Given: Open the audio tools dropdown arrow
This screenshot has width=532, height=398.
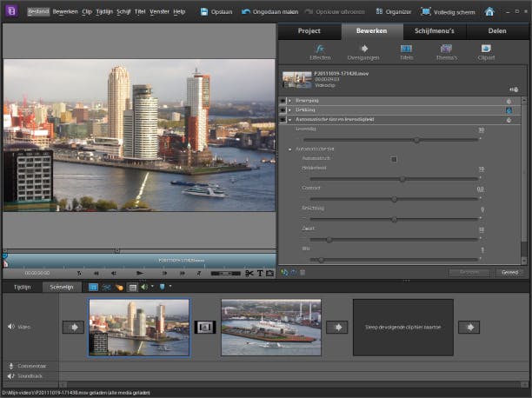Looking at the screenshot, I should coord(153,286).
